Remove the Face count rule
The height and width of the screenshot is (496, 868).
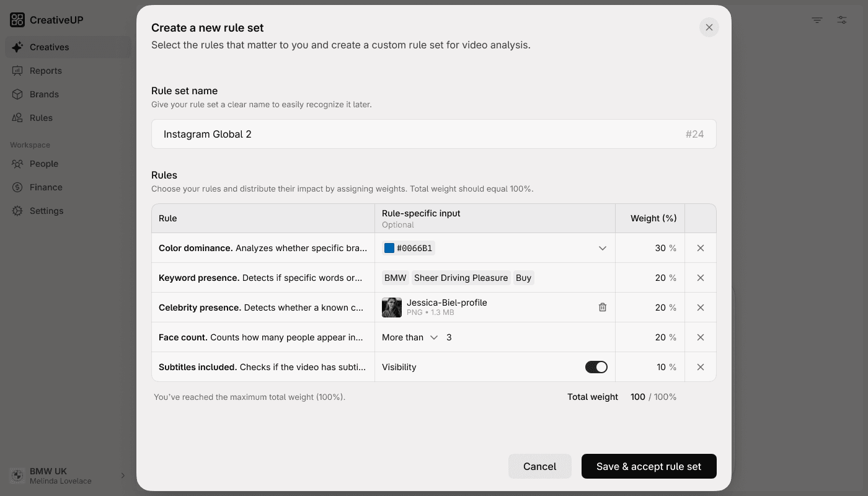pos(700,337)
